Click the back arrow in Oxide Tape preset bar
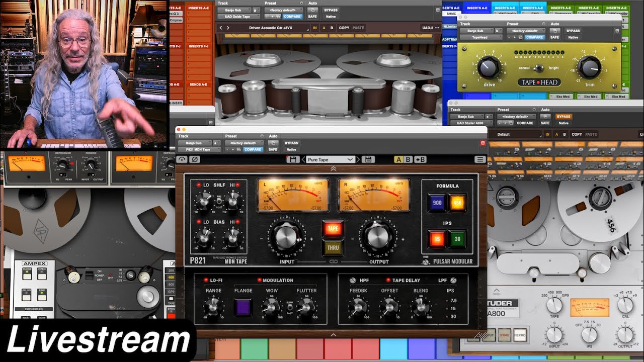Viewport: 644px width, 362px height. (220, 28)
